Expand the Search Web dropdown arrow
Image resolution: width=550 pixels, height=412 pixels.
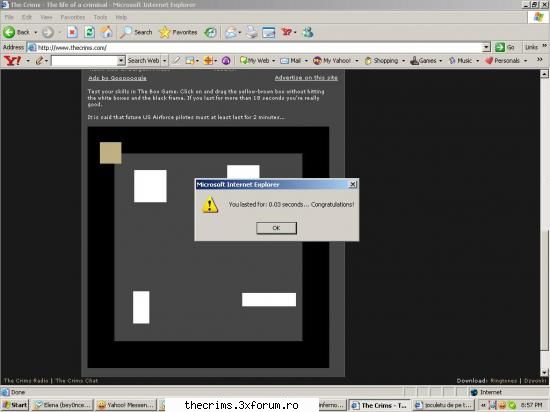165,61
